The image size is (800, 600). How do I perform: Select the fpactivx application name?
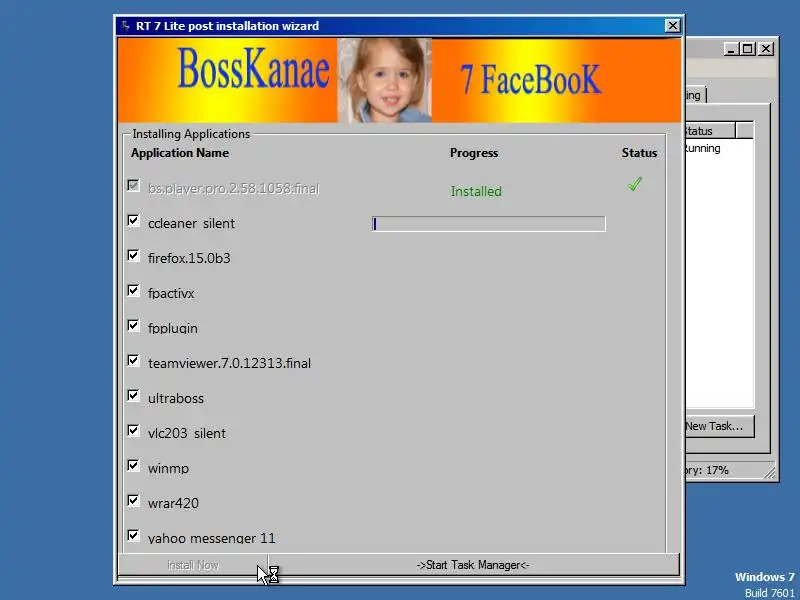point(171,293)
